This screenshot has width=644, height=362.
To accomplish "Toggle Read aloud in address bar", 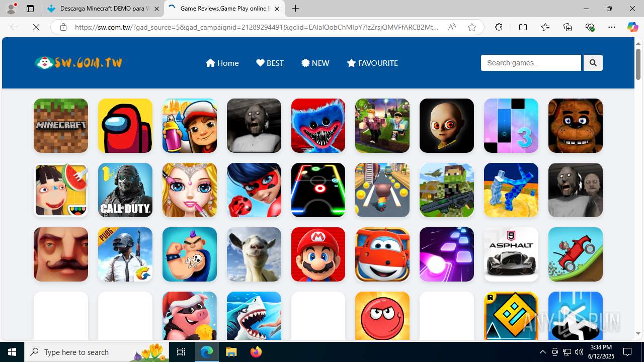I will point(452,27).
